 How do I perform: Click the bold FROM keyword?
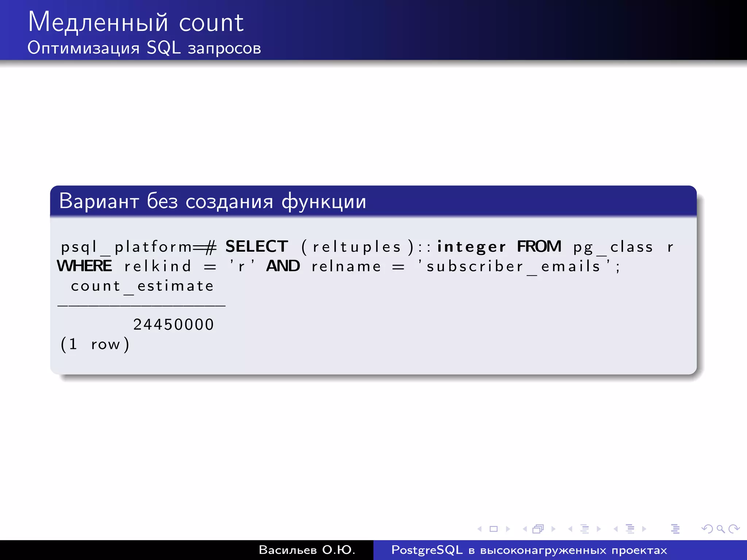(x=539, y=246)
